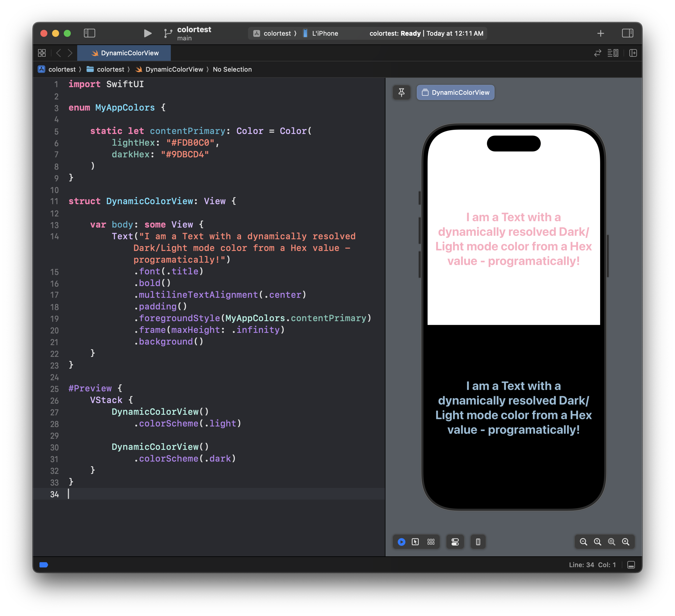The width and height of the screenshot is (675, 616).
Task: Open colortest project in breadcrumb
Action: pyautogui.click(x=57, y=69)
